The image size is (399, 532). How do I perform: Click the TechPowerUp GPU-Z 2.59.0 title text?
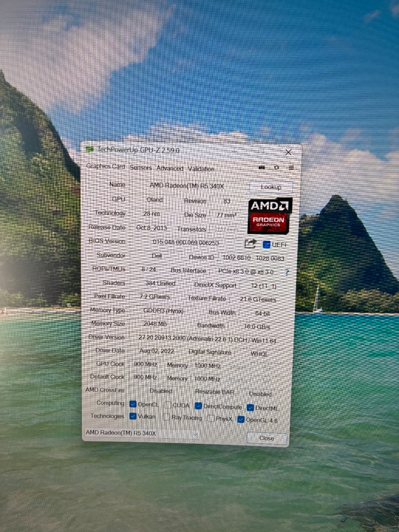(138, 150)
